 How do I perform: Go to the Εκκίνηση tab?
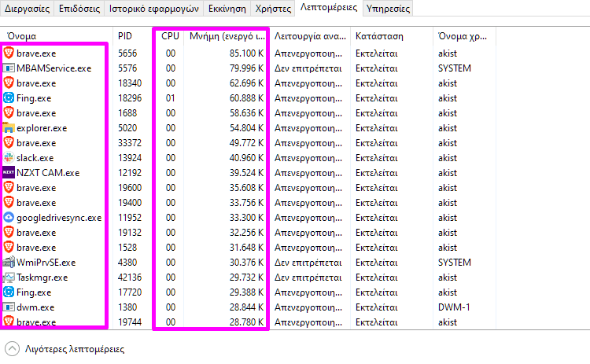click(227, 9)
